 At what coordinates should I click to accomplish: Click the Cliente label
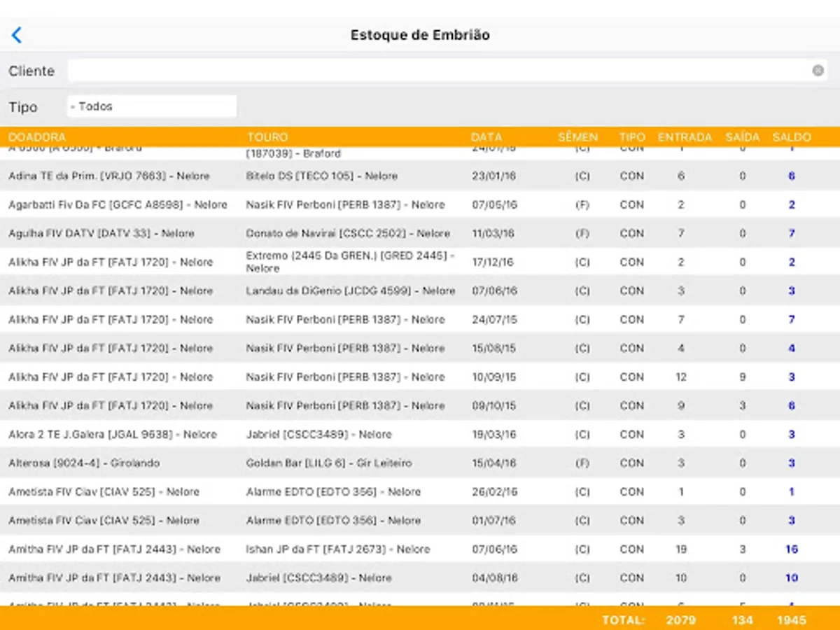pyautogui.click(x=31, y=71)
